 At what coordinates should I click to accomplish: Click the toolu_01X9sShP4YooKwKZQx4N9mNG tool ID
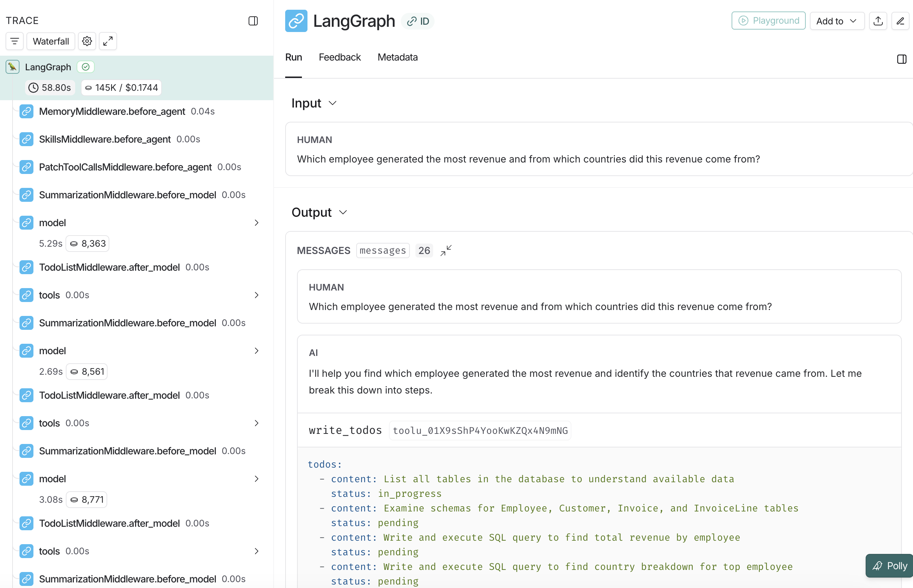pyautogui.click(x=480, y=431)
